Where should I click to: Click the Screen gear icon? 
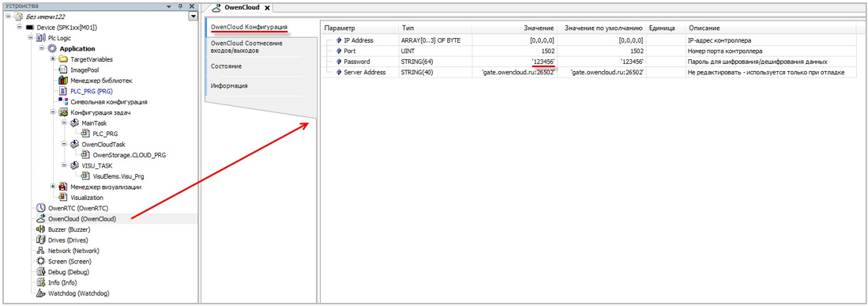39,261
